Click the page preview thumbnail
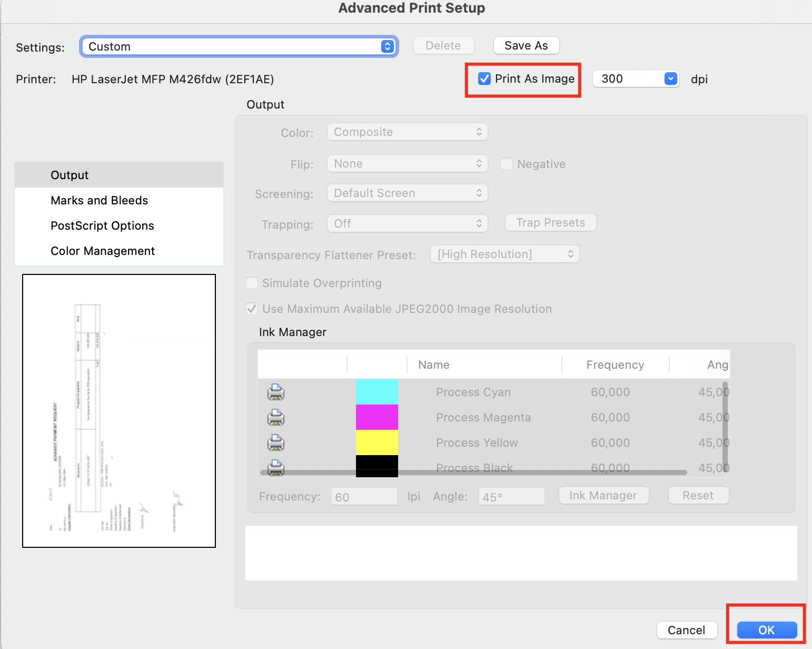The width and height of the screenshot is (812, 649). 119,411
